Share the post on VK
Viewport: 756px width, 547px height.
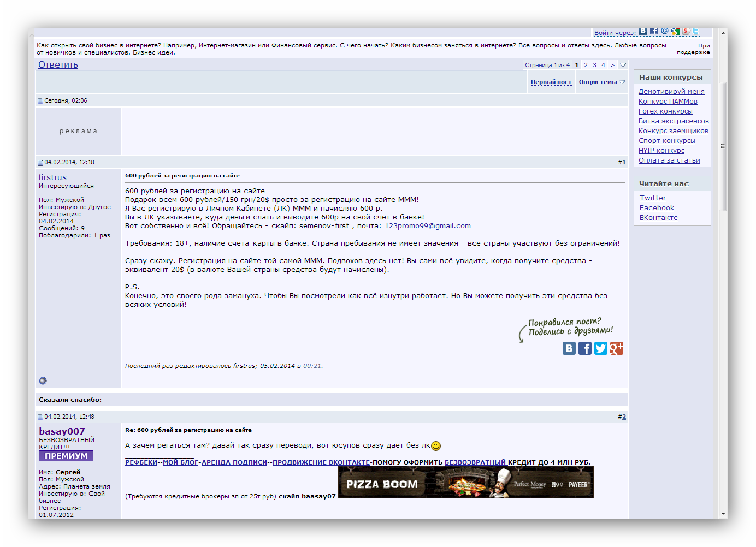tap(569, 348)
